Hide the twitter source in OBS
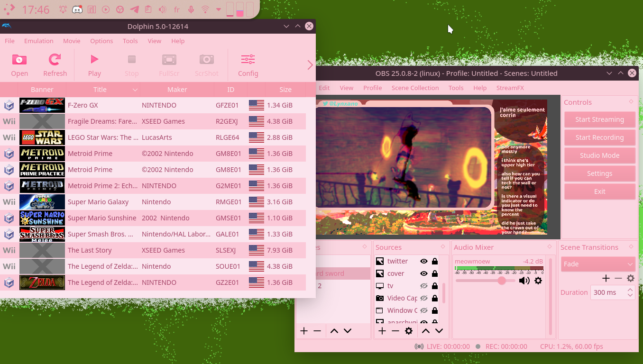This screenshot has width=643, height=364. [x=424, y=261]
